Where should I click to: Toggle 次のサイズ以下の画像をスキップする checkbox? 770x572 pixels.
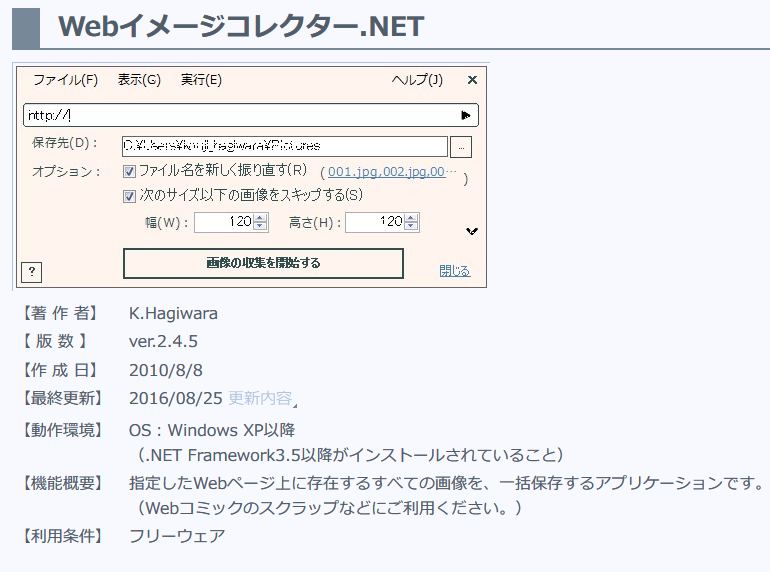(129, 196)
